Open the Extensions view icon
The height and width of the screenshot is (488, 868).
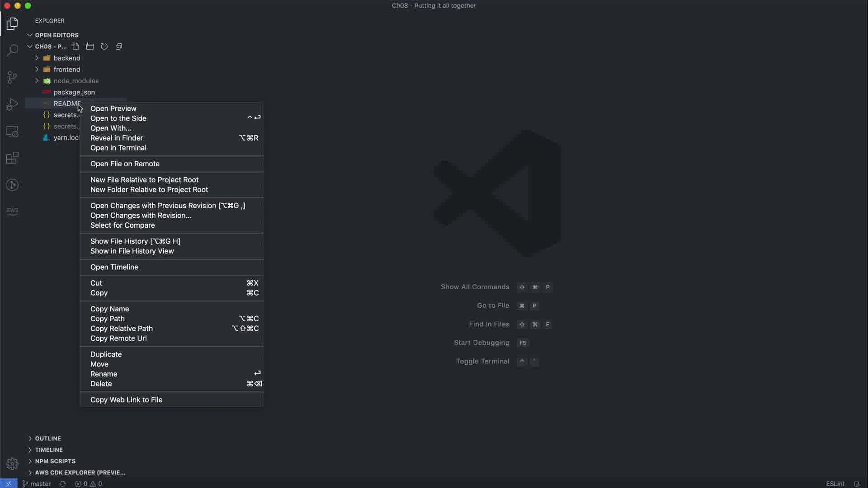point(12,158)
